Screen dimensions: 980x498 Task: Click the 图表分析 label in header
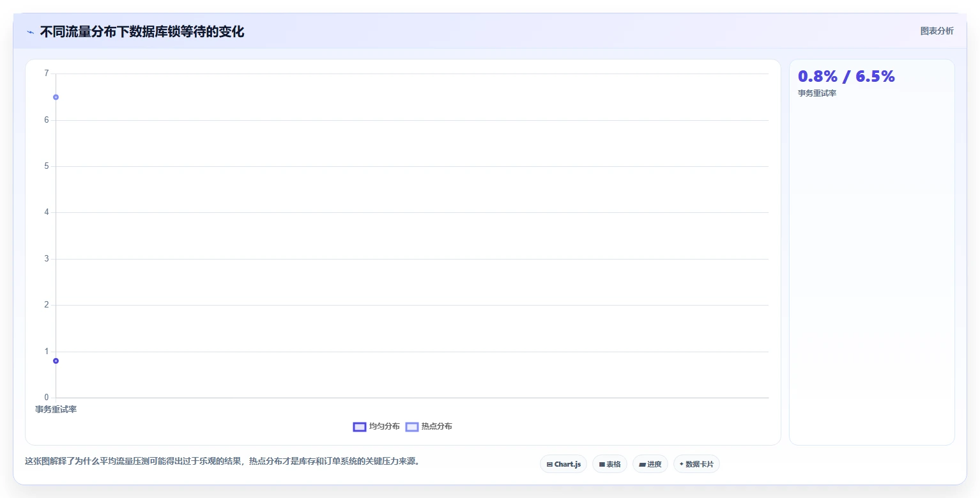tap(937, 31)
